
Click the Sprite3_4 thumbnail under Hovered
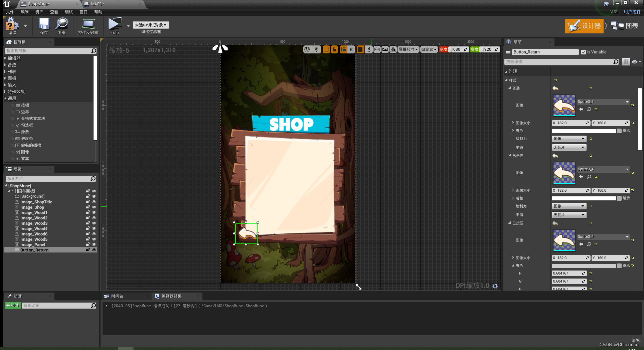(x=564, y=173)
